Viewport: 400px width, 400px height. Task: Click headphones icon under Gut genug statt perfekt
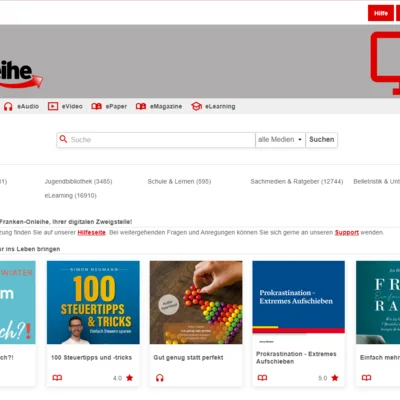click(160, 378)
